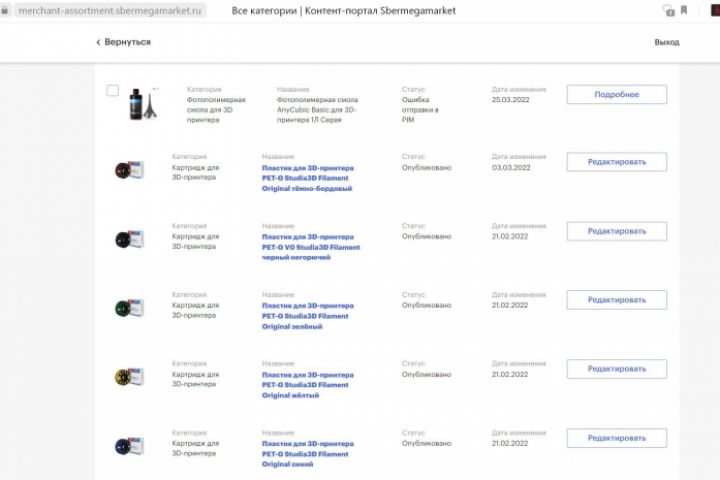Click the lock-shield icon next to bookmark

[x=669, y=10]
